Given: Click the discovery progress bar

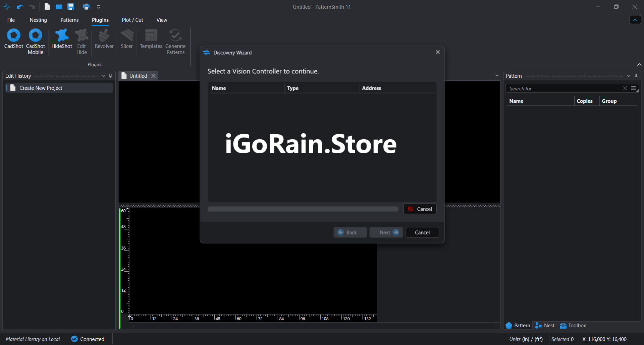Looking at the screenshot, I should coord(303,209).
